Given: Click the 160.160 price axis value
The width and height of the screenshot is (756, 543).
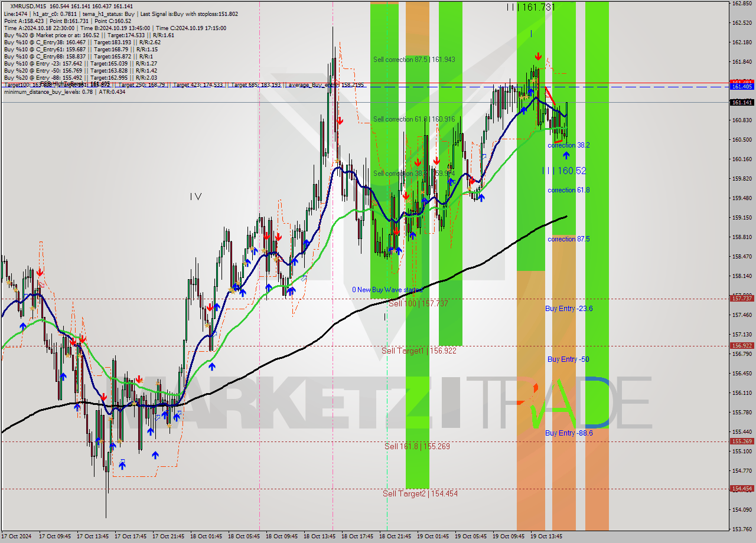Looking at the screenshot, I should click(x=742, y=159).
